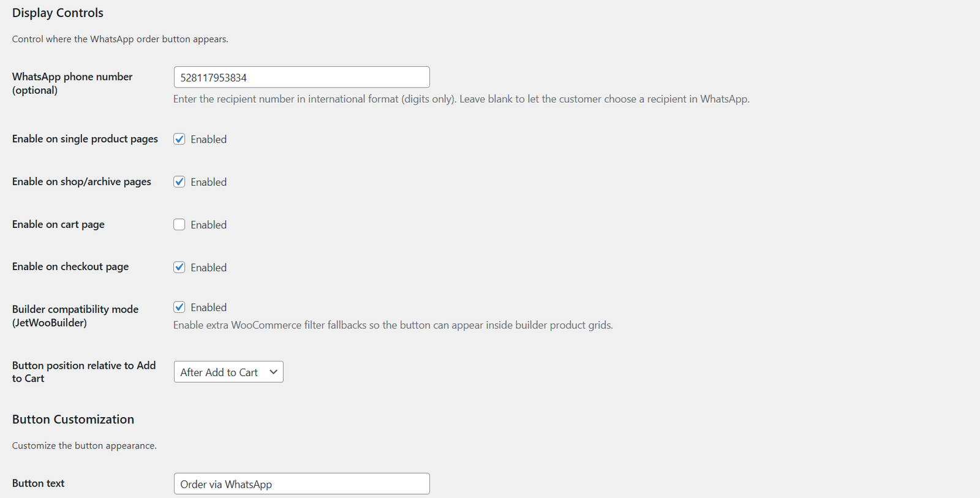Screen dimensions: 980x498
Task: Click the 'Display Controls' section heading
Action: click(58, 13)
